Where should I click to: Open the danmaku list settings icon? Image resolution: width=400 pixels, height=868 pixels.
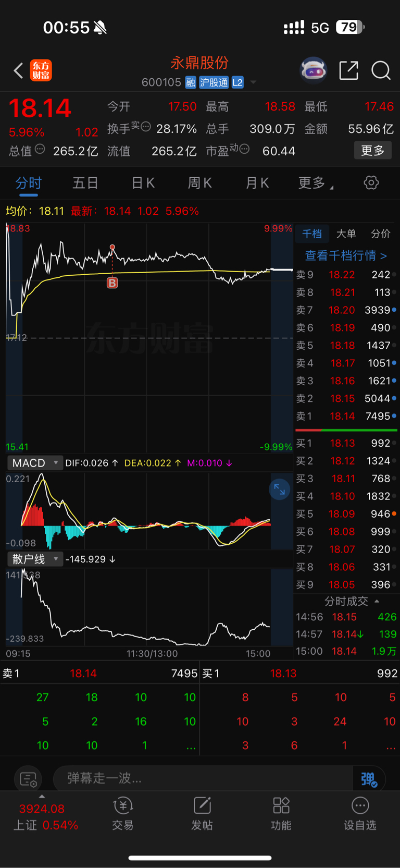(x=28, y=779)
